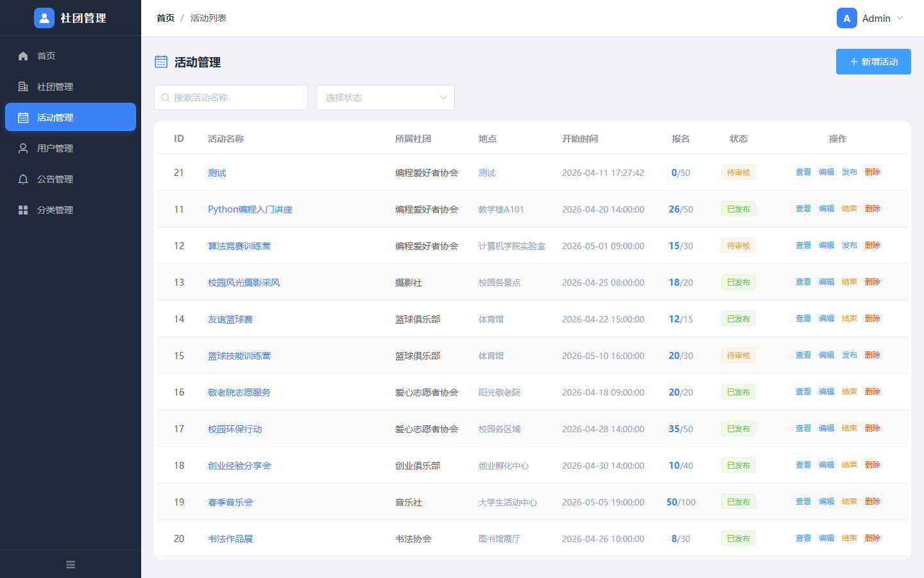Click 首页 in the breadcrumb

click(166, 18)
